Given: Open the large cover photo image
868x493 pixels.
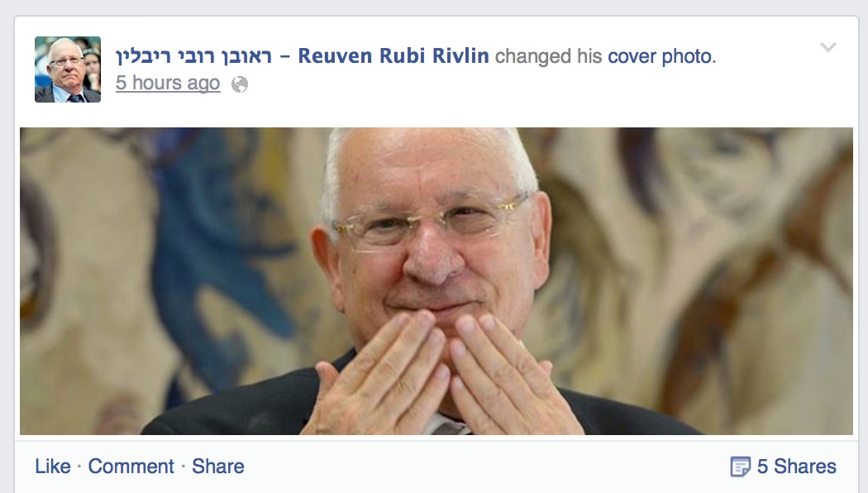Looking at the screenshot, I should 436,281.
